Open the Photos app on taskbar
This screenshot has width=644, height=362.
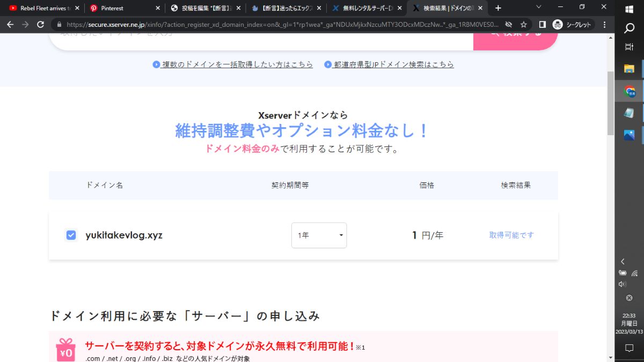[x=630, y=135]
